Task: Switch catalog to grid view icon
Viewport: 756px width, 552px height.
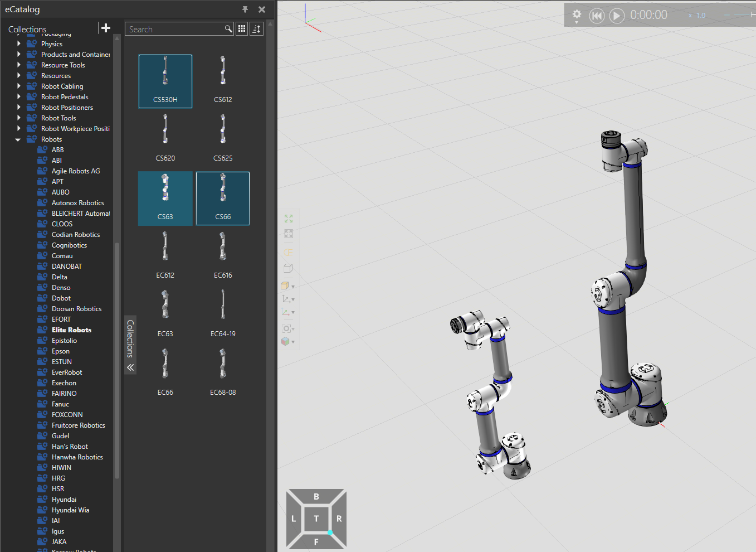Action: coord(242,29)
